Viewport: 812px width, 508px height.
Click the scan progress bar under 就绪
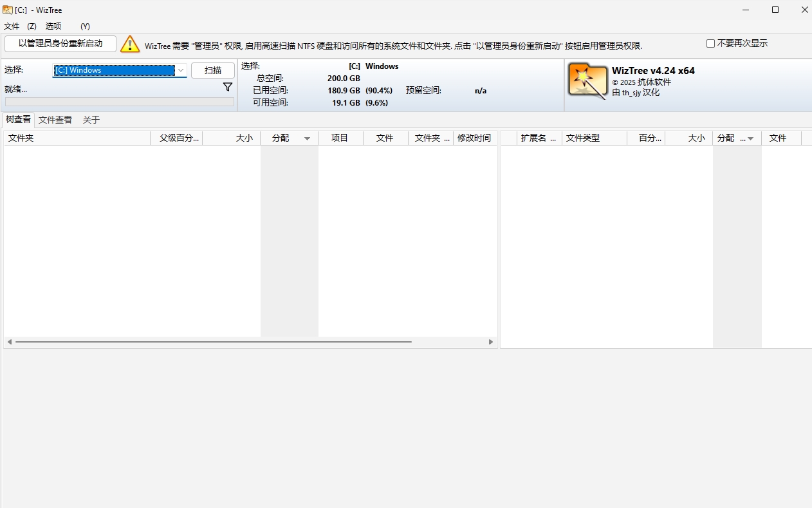[120, 102]
